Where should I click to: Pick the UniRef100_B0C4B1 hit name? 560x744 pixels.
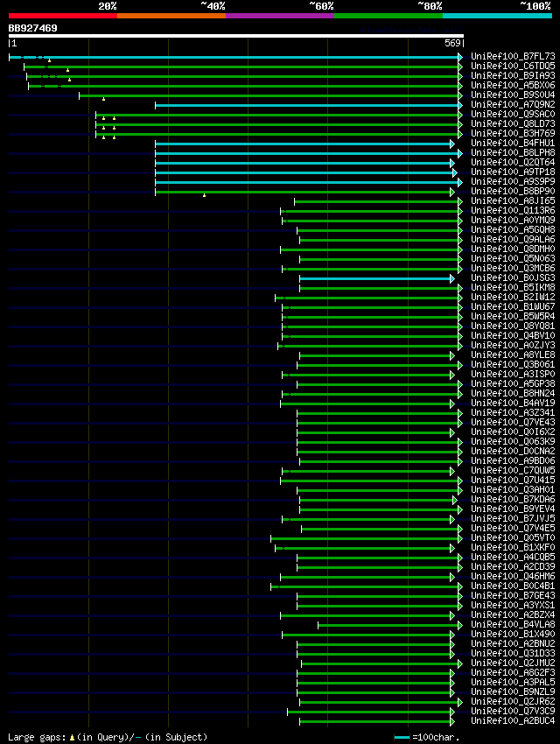513,586
